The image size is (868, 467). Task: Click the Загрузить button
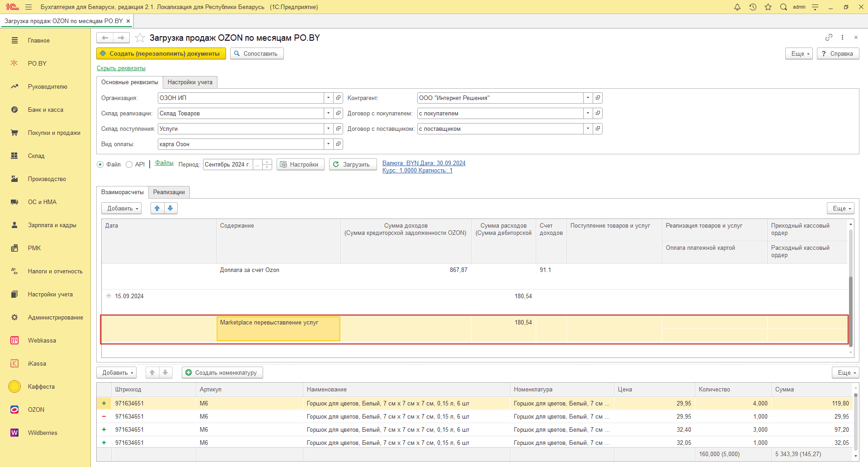pyautogui.click(x=353, y=164)
